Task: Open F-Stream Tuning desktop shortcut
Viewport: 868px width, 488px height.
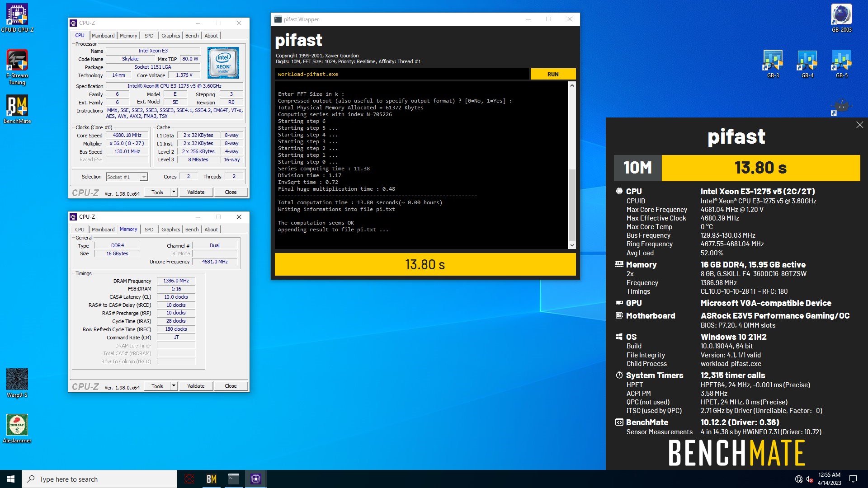Action: [x=17, y=67]
